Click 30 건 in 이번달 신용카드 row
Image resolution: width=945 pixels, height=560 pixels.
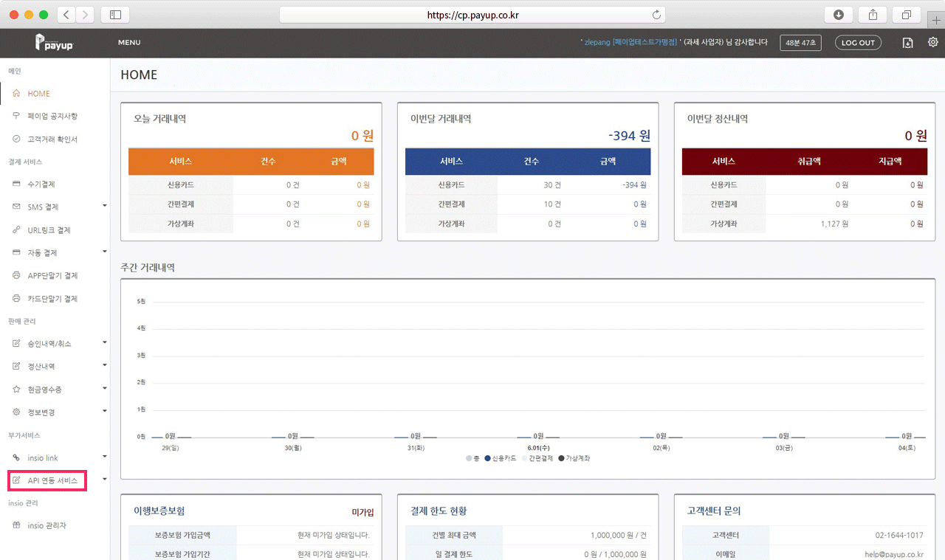[x=552, y=185]
